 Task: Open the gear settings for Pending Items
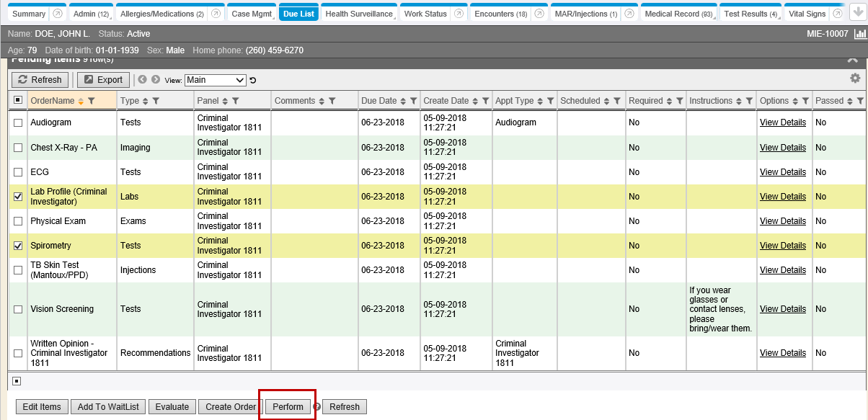pos(855,78)
